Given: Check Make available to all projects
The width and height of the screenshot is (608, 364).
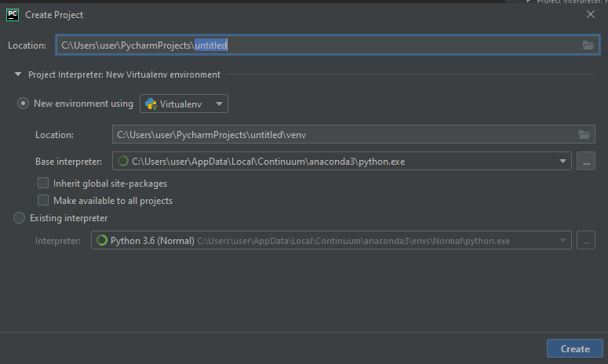Looking at the screenshot, I should (44, 201).
